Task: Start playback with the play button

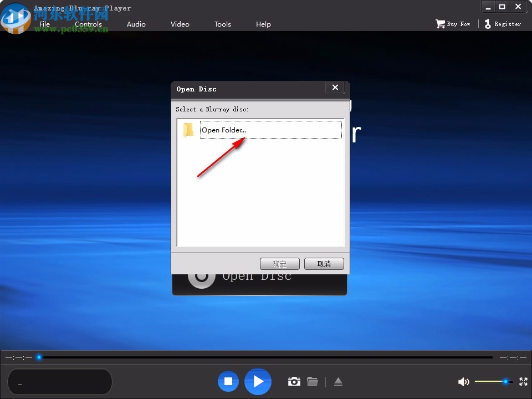Action: [x=258, y=381]
